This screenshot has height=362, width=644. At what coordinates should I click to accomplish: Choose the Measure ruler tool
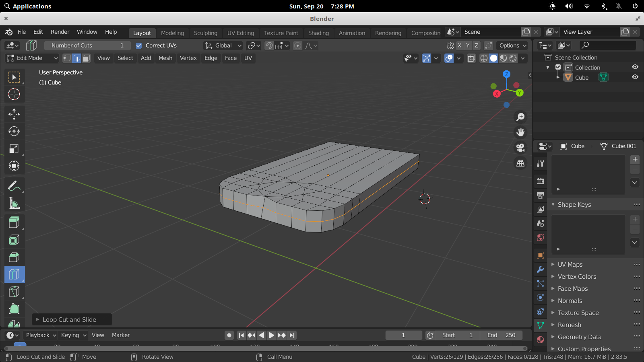(x=14, y=204)
